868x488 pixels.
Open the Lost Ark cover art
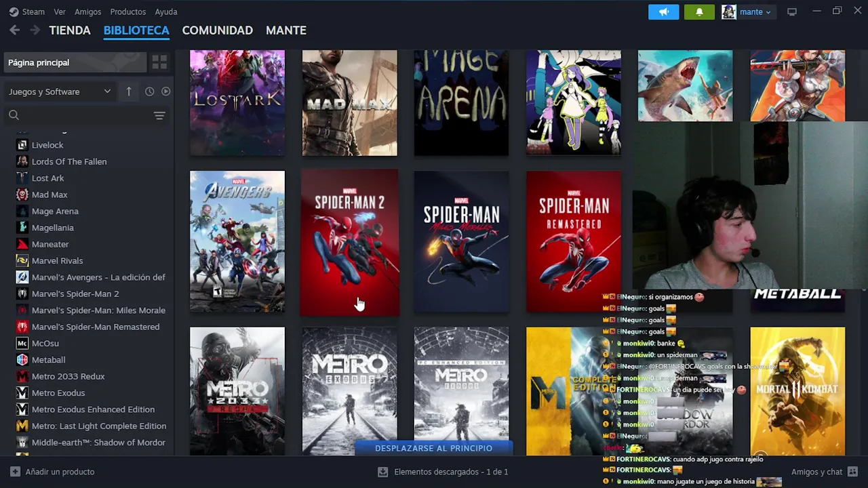click(237, 102)
